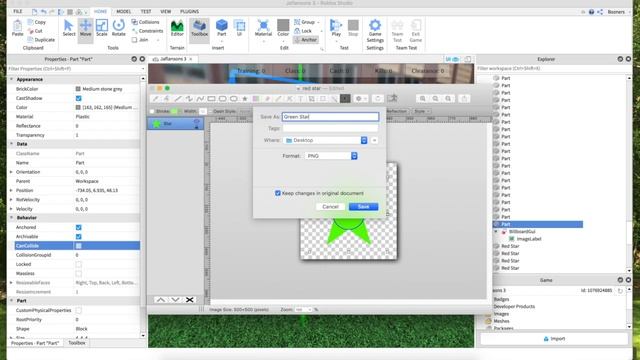This screenshot has width=640, height=360.
Task: Switch to the VIEW ribbon tab
Action: [165, 11]
